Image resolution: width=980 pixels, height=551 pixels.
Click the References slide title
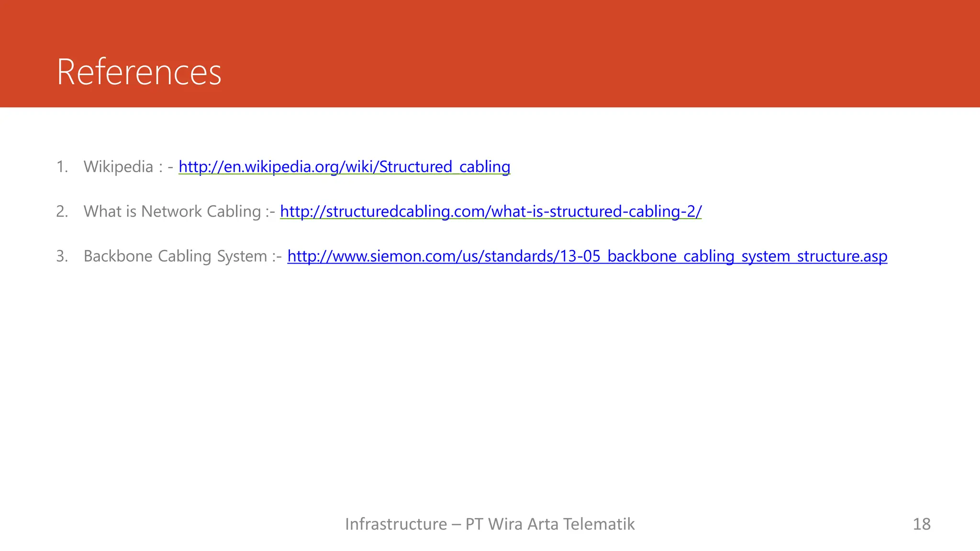(139, 72)
